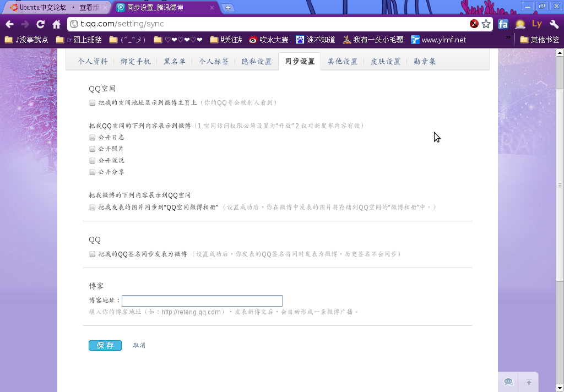The image size is (564, 392).
Task: Open the browser home page
Action: click(x=57, y=24)
